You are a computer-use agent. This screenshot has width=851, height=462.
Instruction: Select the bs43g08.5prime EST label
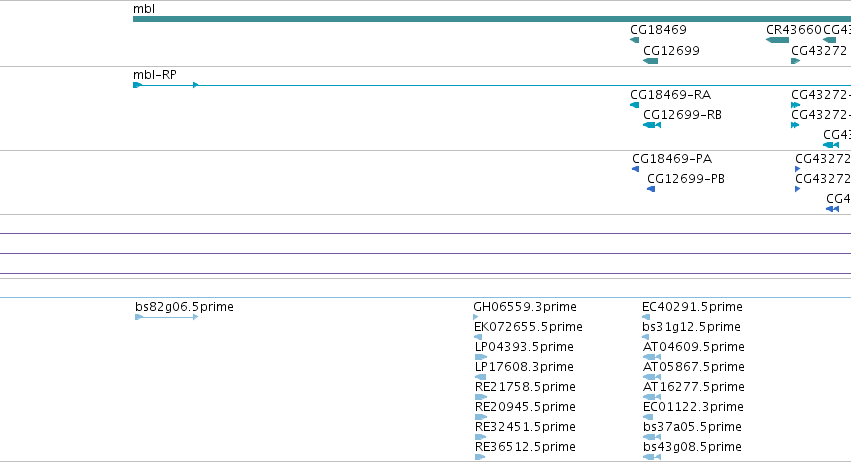(692, 448)
